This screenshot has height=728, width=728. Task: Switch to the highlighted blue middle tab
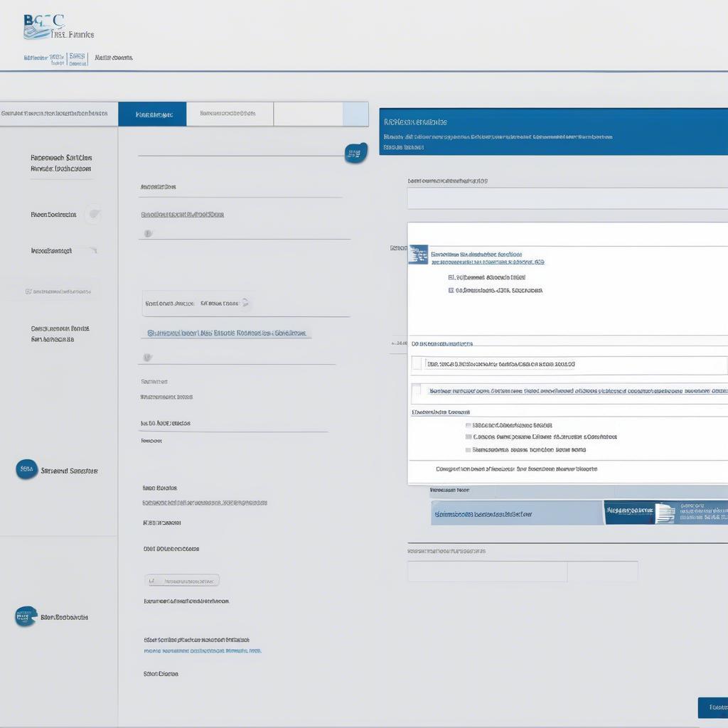point(152,114)
